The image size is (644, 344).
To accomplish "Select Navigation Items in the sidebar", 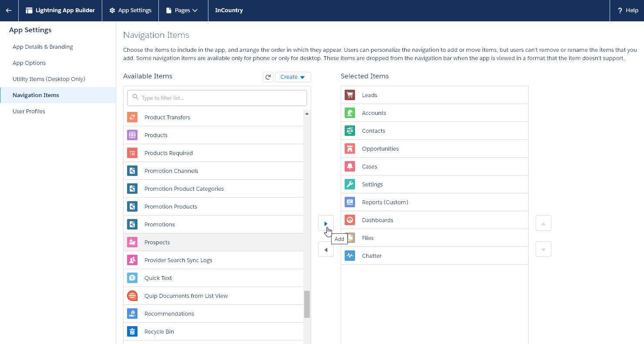I will tap(58, 95).
